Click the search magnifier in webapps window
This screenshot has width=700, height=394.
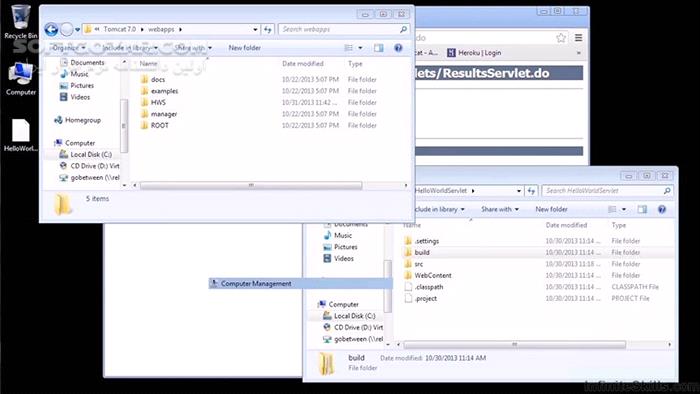[x=403, y=29]
